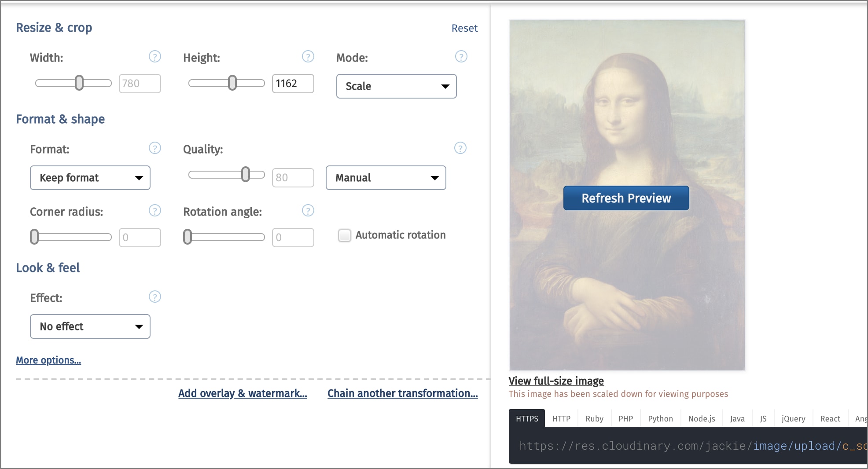Open help icon next to Height

point(308,57)
